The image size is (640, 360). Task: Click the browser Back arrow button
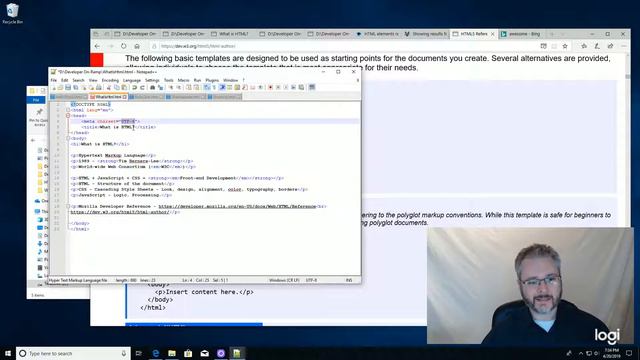[x=97, y=46]
